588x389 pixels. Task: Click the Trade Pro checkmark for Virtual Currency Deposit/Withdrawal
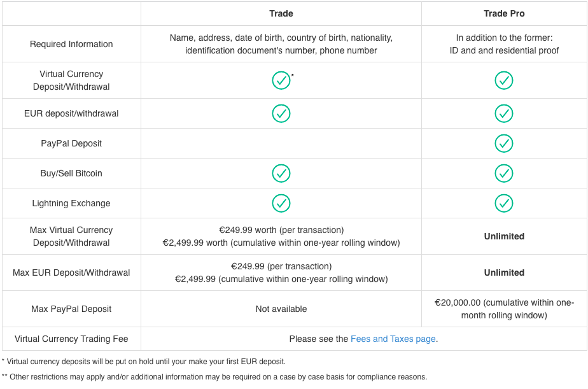click(x=503, y=80)
